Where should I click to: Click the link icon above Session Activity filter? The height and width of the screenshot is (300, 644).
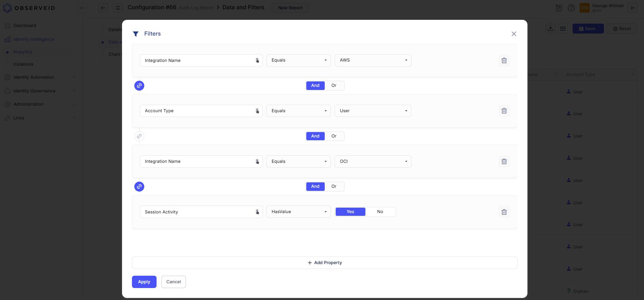click(x=139, y=186)
